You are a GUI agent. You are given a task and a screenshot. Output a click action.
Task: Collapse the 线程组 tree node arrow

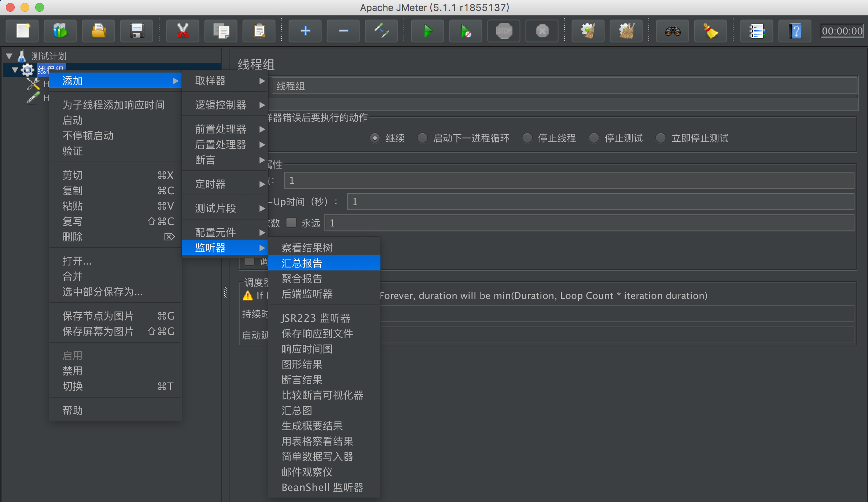[15, 70]
